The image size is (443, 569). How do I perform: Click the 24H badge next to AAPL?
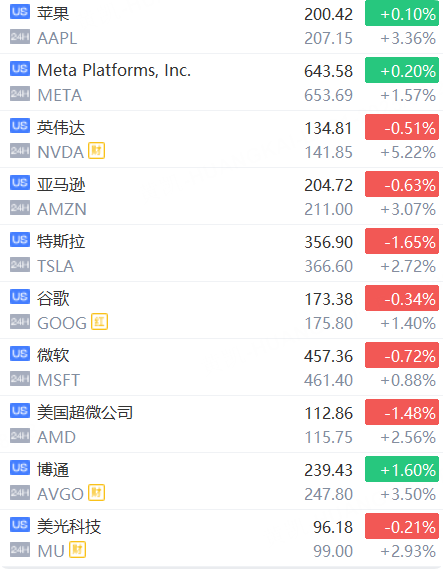tap(20, 37)
